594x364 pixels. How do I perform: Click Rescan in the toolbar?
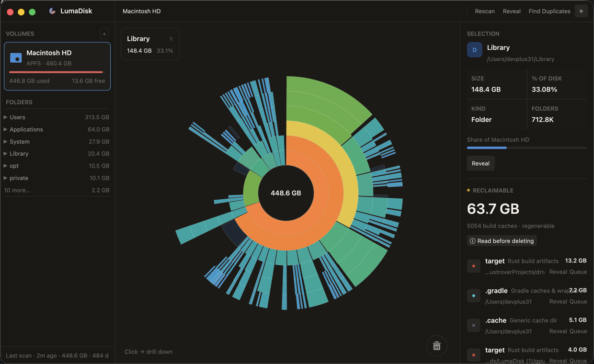485,11
